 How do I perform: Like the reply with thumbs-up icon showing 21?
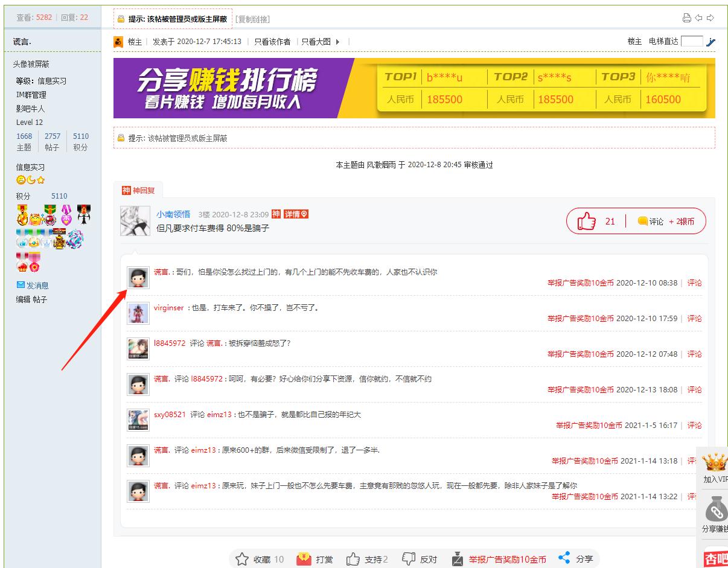(587, 222)
